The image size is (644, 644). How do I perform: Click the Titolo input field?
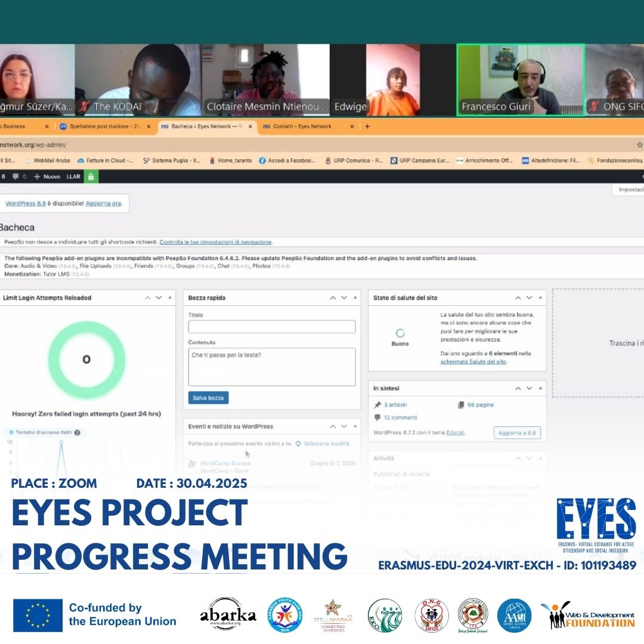[272, 327]
